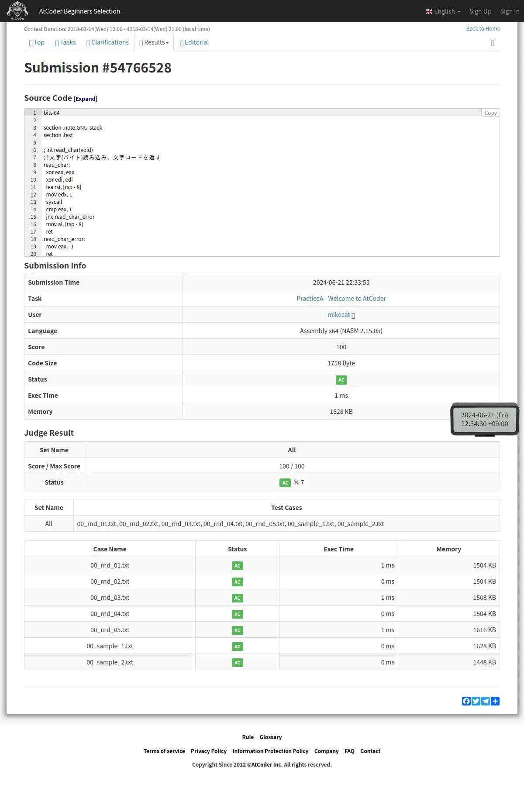The image size is (524, 812).
Task: Click Sign Up in navbar
Action: pyautogui.click(x=480, y=11)
